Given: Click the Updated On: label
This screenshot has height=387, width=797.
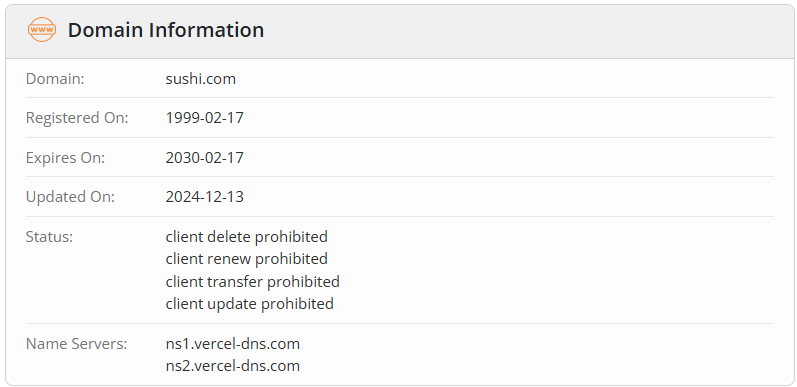Looking at the screenshot, I should pos(71,197).
